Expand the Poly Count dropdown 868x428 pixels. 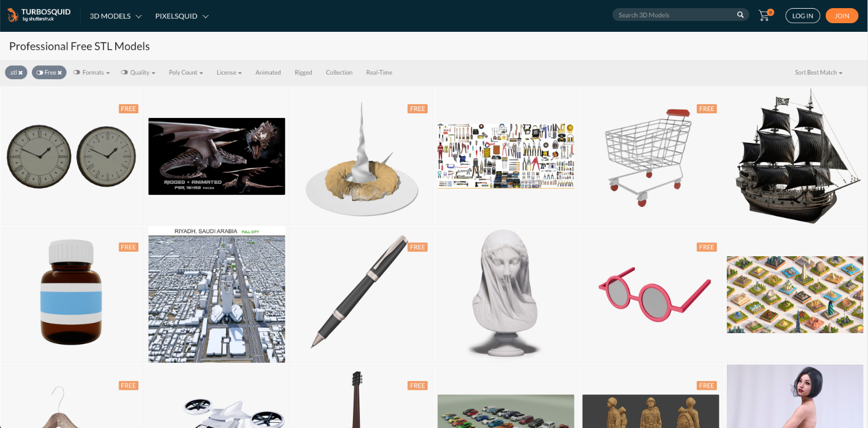186,72
